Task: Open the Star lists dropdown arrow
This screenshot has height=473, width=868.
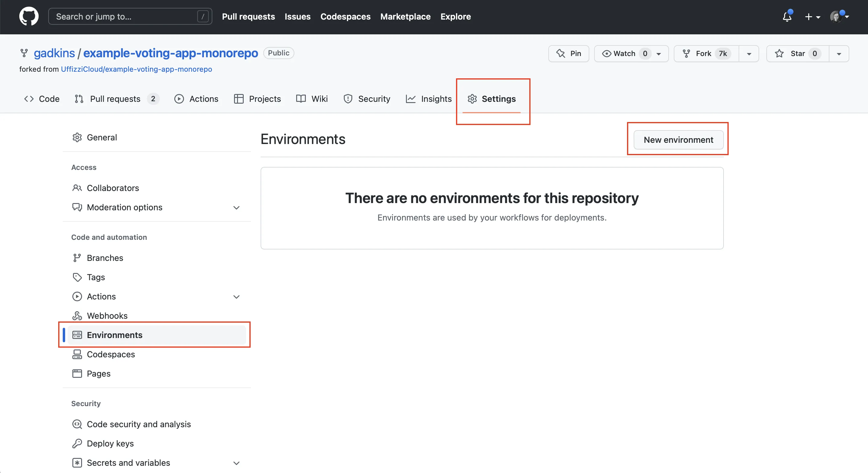Action: [x=839, y=54]
